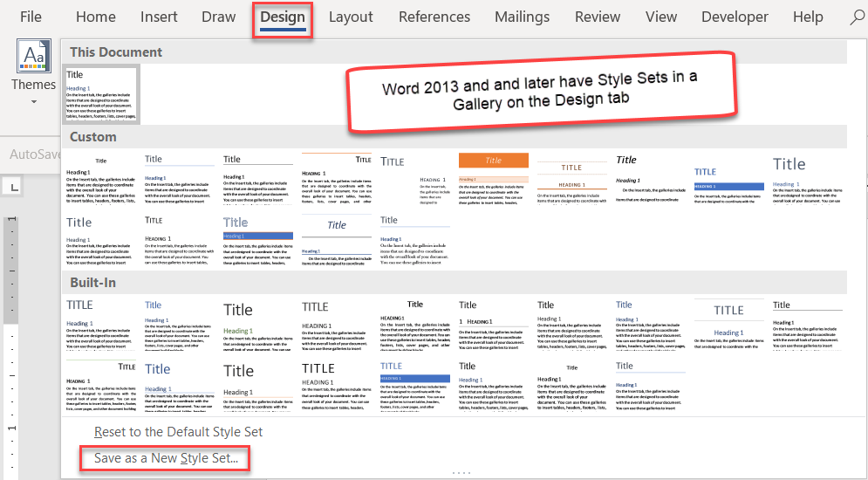
Task: Pick Custom style set with black italic Title
Action: (651, 179)
